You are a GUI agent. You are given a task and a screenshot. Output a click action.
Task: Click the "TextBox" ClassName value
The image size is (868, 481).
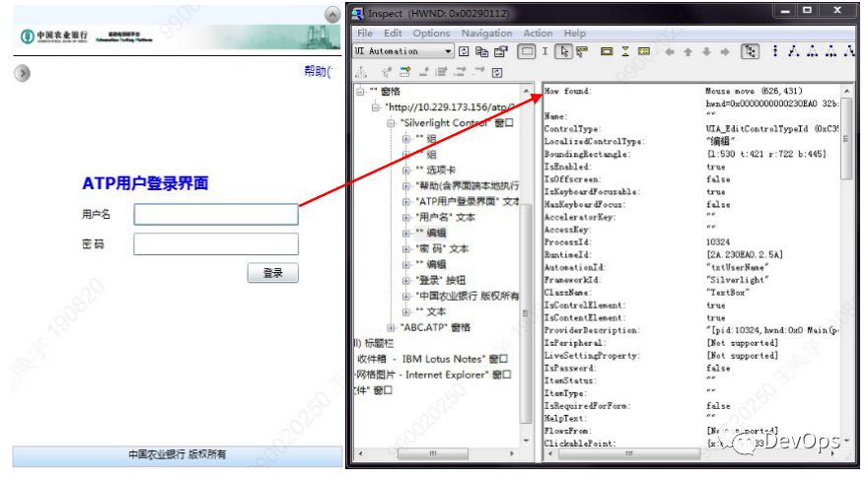click(728, 293)
